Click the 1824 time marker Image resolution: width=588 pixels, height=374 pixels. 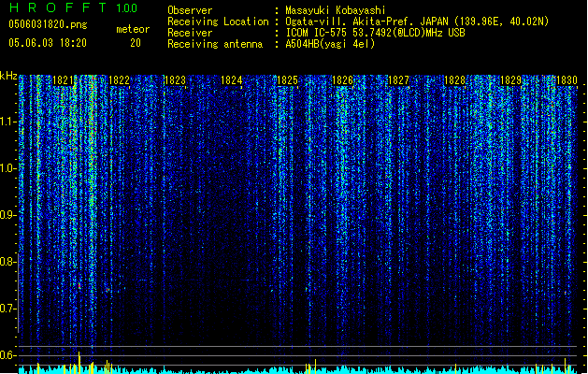tap(232, 80)
